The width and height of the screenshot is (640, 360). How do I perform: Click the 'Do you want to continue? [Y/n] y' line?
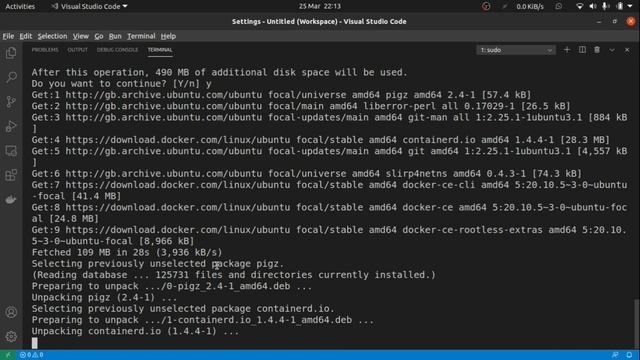122,84
